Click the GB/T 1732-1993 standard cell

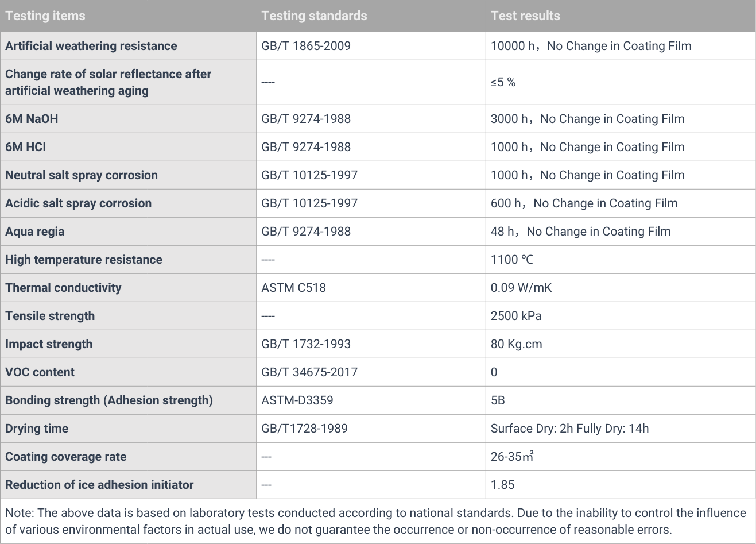pos(306,344)
